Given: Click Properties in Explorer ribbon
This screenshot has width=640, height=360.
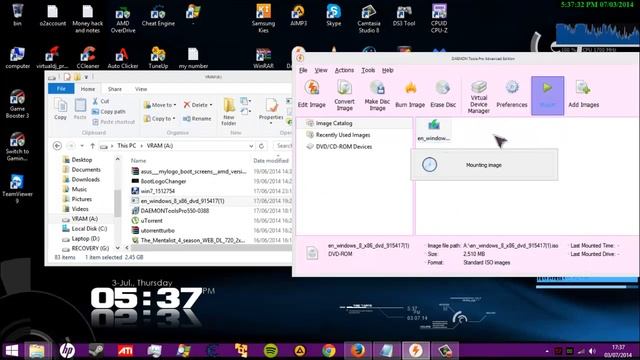Looking at the screenshot, I should pyautogui.click(x=271, y=111).
